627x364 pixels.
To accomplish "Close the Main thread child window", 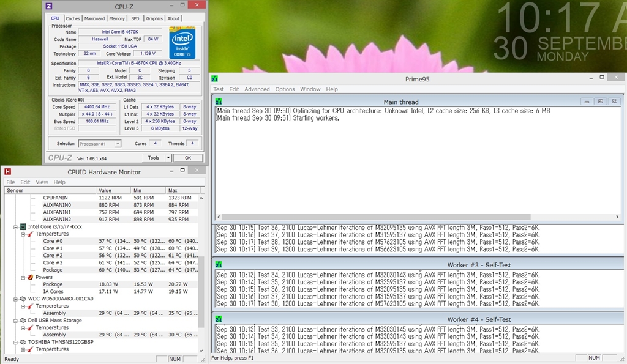I will pyautogui.click(x=614, y=102).
